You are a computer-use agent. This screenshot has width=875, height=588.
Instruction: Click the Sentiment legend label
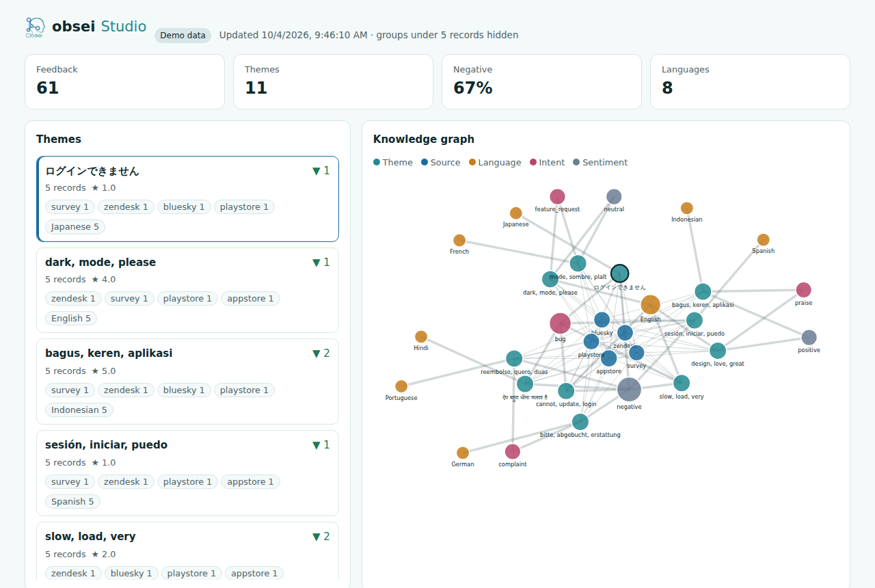pos(605,163)
